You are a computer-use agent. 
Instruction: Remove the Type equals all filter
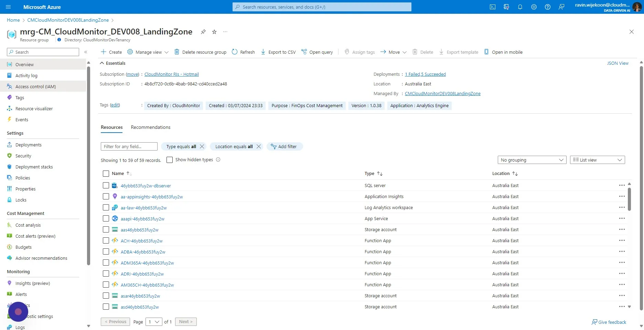(x=202, y=146)
